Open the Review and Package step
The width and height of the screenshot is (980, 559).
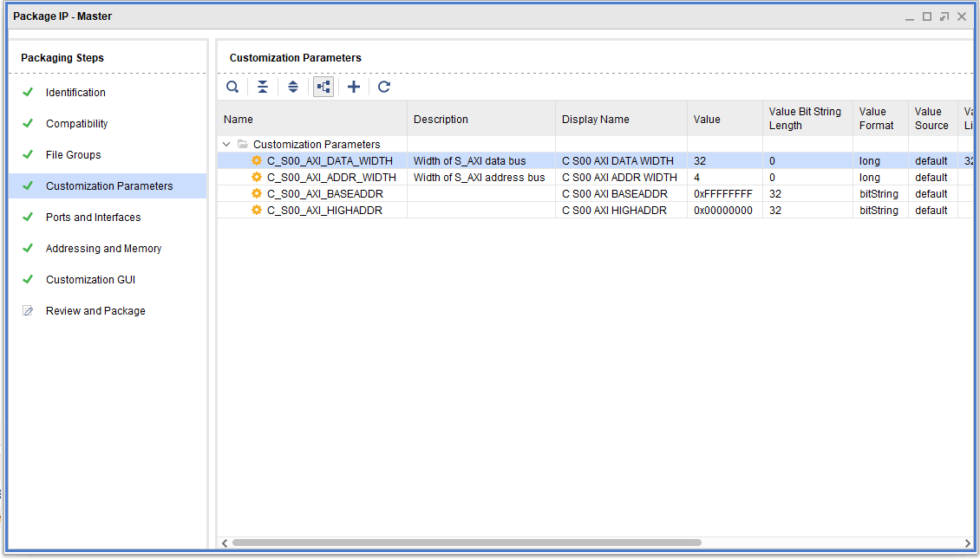coord(95,311)
